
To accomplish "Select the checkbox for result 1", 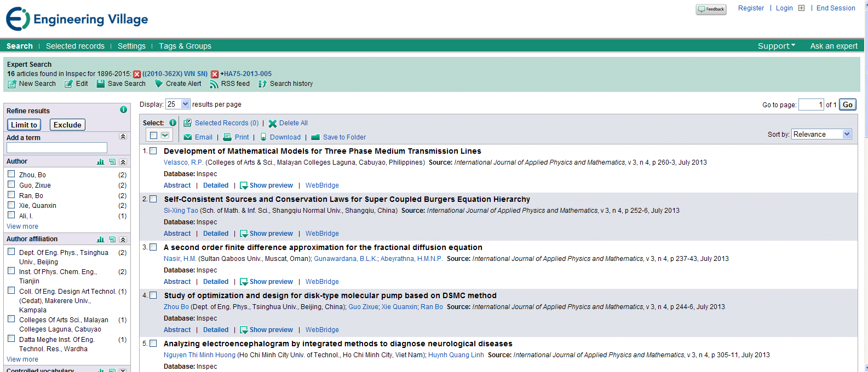I will pos(153,151).
